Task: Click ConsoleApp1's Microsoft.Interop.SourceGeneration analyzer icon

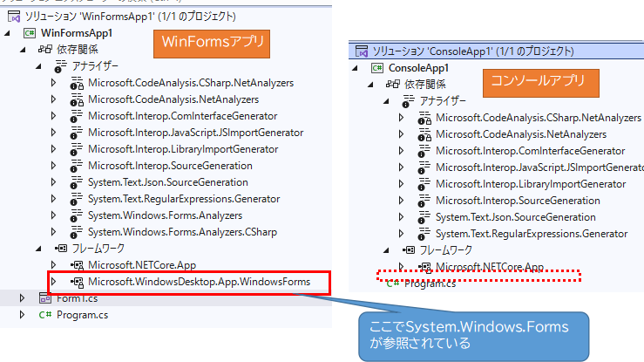Action: 424,201
